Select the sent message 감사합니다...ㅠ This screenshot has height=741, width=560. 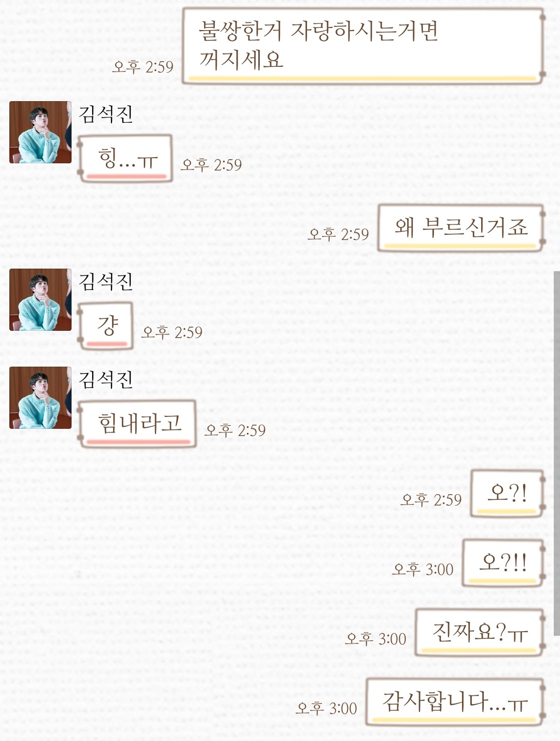(x=455, y=702)
